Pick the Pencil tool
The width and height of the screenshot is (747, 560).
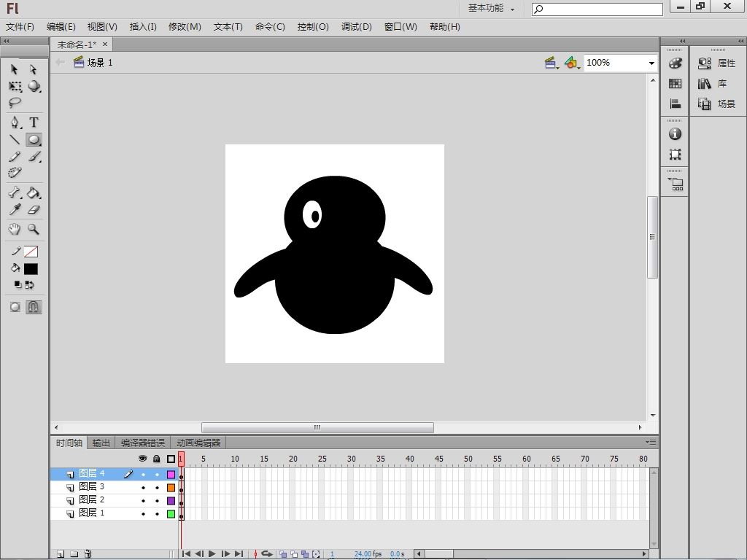pyautogui.click(x=15, y=157)
